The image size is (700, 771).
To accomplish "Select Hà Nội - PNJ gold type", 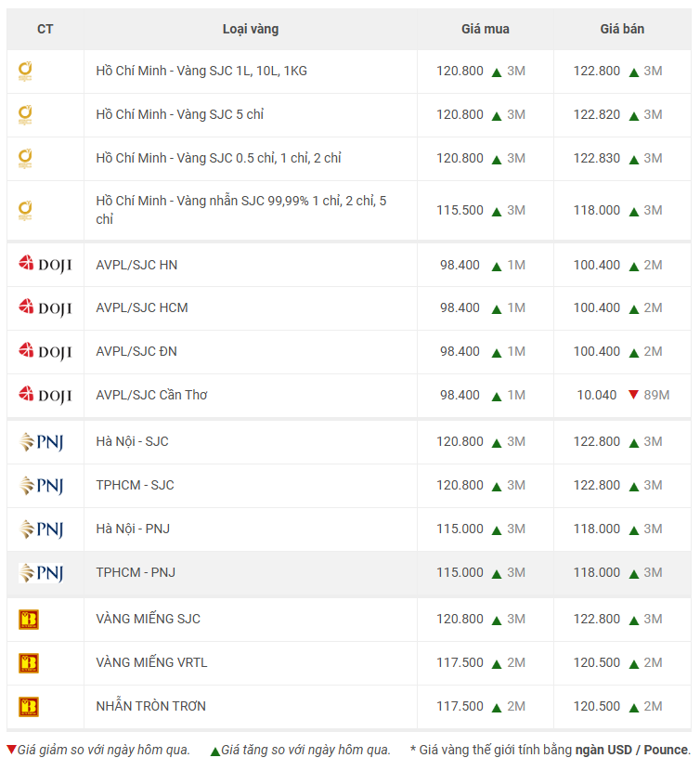I will [133, 529].
